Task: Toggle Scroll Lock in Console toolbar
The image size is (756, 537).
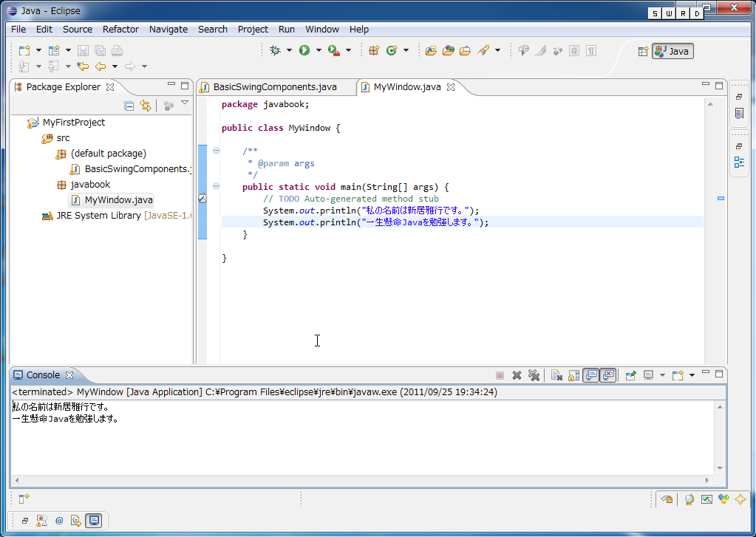Action: [573, 375]
